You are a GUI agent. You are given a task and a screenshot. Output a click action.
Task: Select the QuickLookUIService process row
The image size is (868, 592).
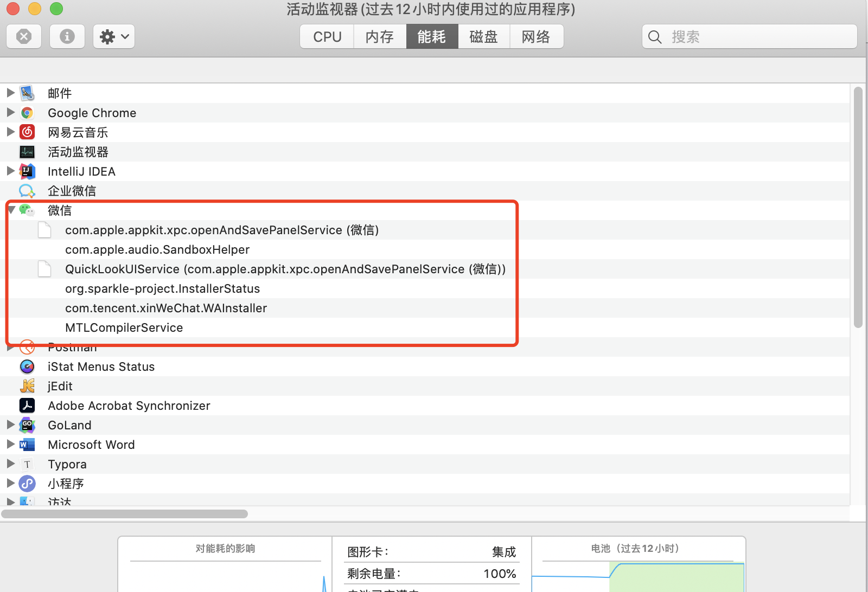tap(425, 269)
